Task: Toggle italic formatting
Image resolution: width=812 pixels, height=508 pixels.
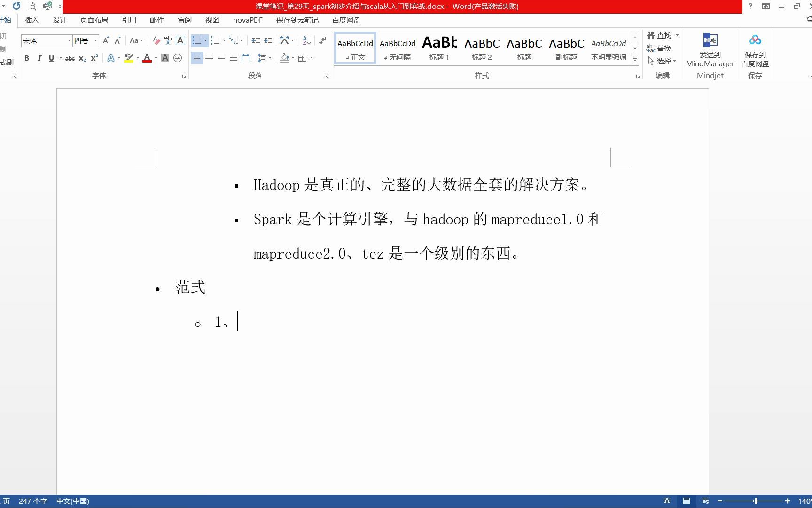Action: coord(39,58)
